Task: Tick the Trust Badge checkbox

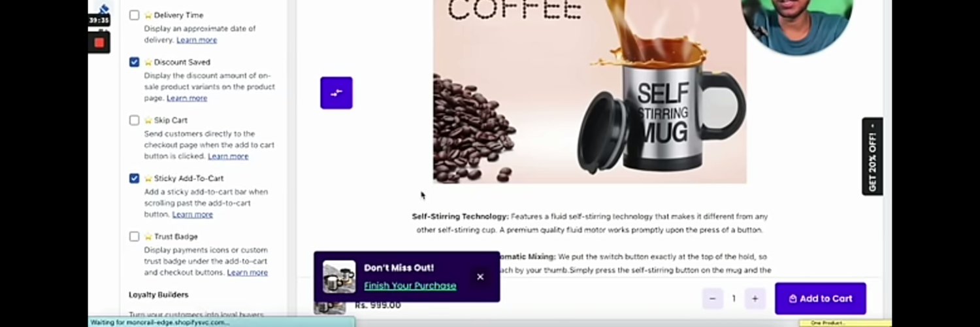Action: coord(134,236)
